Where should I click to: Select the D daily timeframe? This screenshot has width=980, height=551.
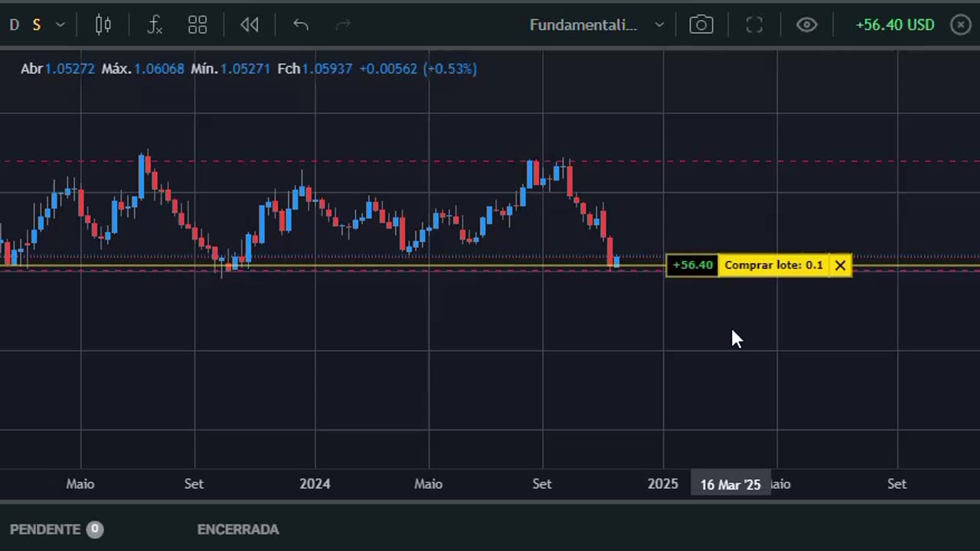tap(14, 25)
